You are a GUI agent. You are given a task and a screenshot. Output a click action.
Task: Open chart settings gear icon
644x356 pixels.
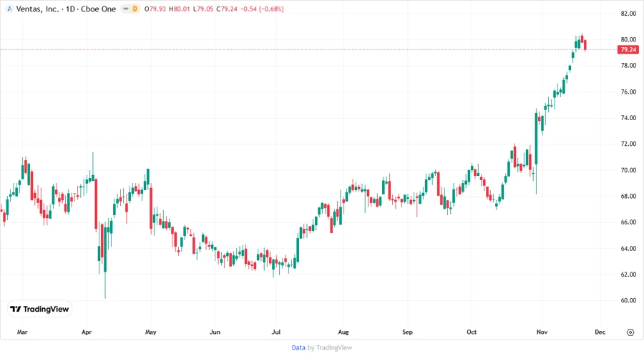[x=630, y=332]
